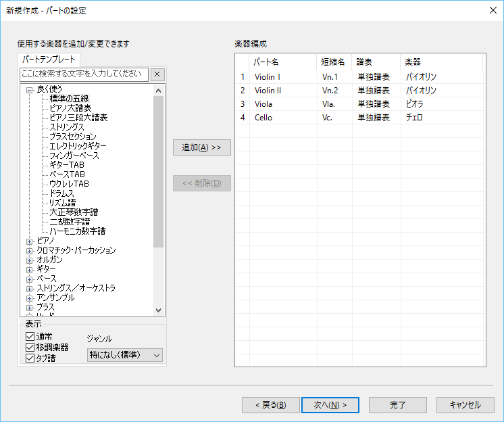The height and width of the screenshot is (422, 504).
Task: Uncheck the 移調楽器 checkbox
Action: click(30, 348)
